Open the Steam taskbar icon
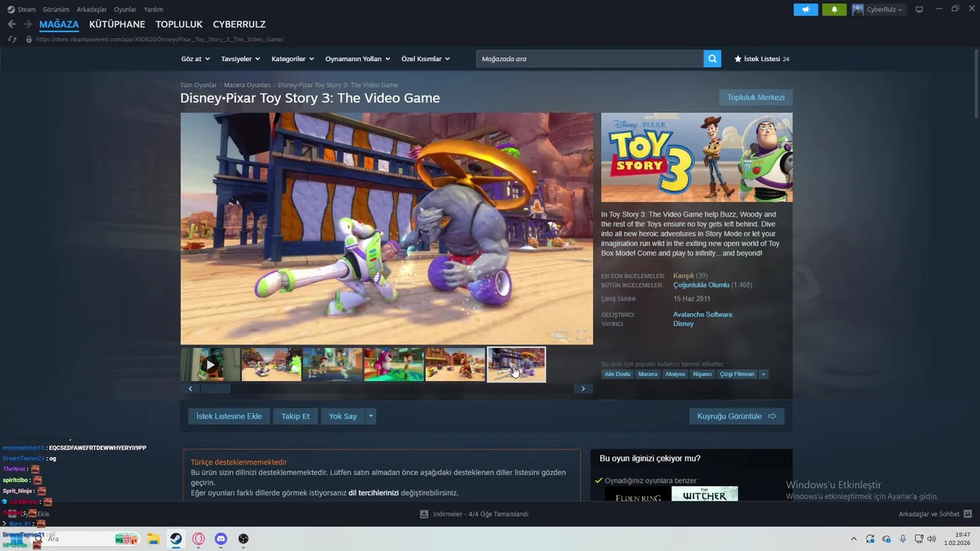The image size is (980, 551). coord(176,539)
